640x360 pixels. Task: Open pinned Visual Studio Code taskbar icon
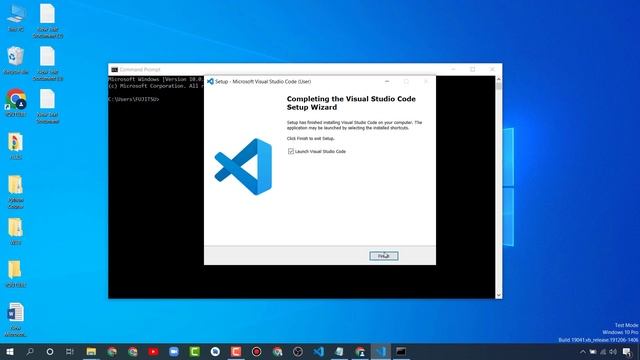tap(318, 351)
